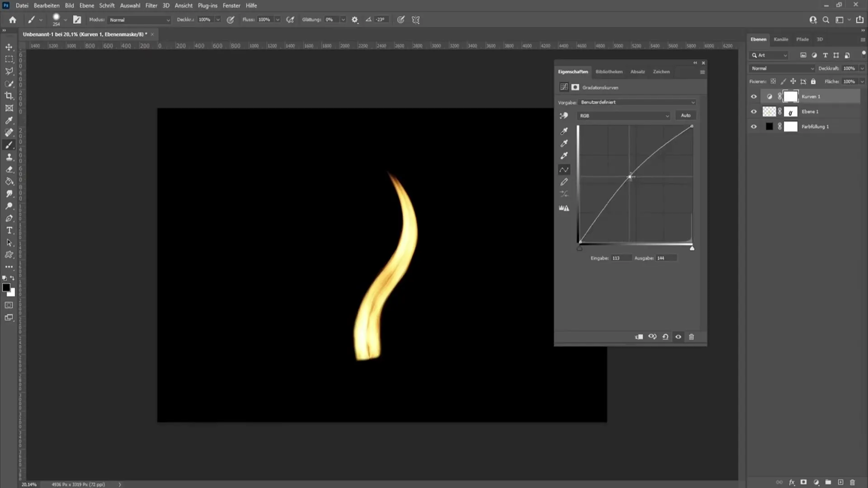The width and height of the screenshot is (868, 488).
Task: Reset curves adjustment to defaults
Action: [665, 337]
